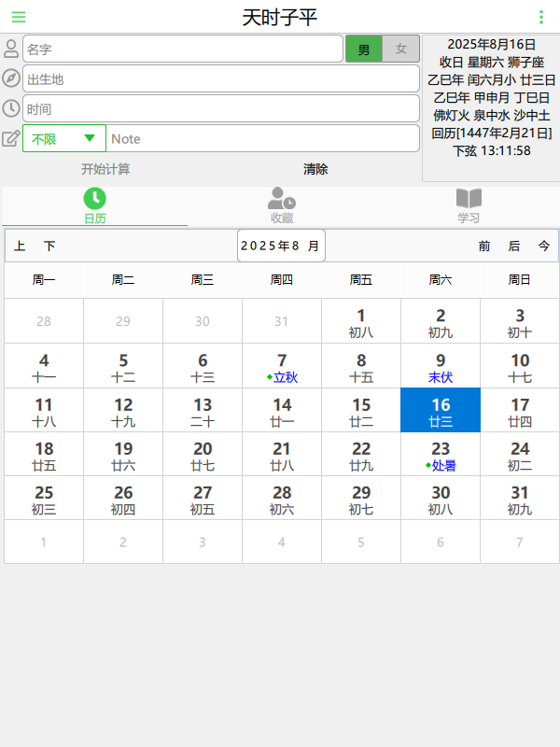The width and height of the screenshot is (560, 747).
Task: Switch to the 学习 tab
Action: pyautogui.click(x=469, y=205)
